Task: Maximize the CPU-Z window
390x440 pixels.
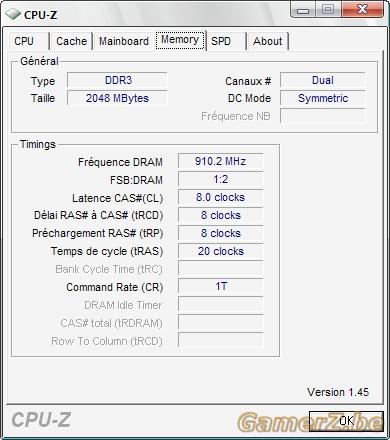Action: 328,10
